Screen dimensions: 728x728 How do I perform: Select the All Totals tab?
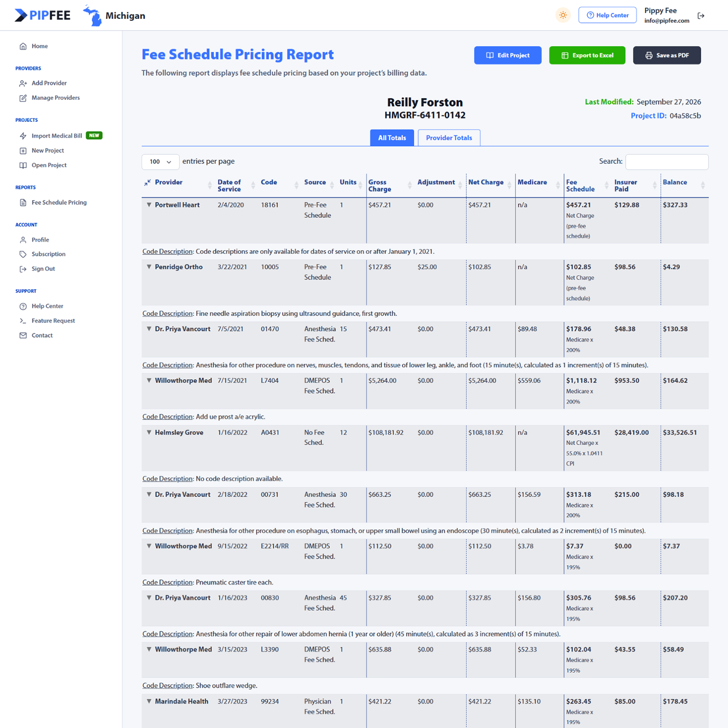(392, 138)
